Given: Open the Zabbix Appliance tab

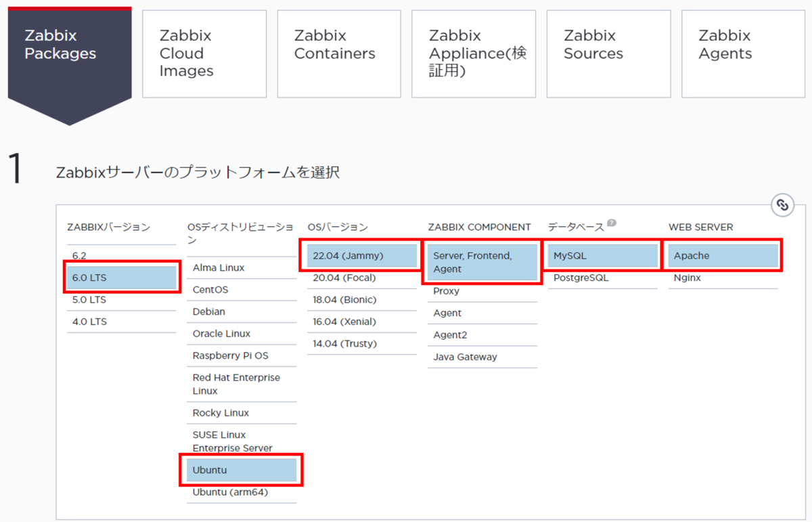Looking at the screenshot, I should pos(474,53).
